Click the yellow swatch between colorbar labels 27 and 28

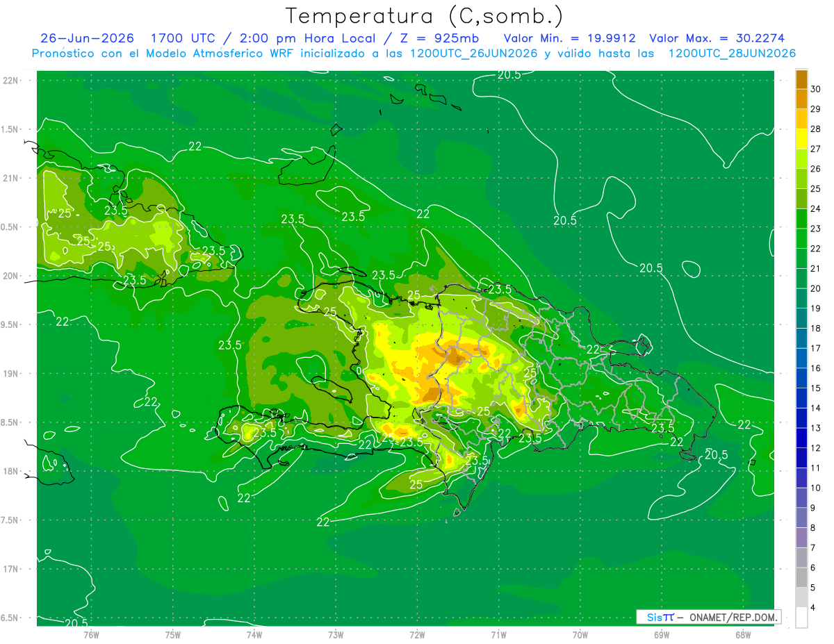click(801, 139)
